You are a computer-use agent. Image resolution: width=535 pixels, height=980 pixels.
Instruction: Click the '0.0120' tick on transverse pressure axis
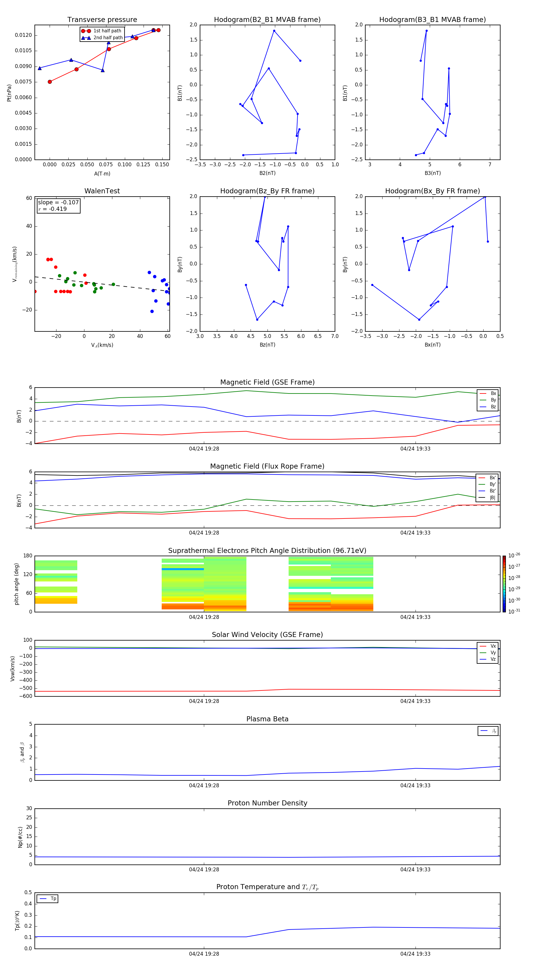point(23,35)
